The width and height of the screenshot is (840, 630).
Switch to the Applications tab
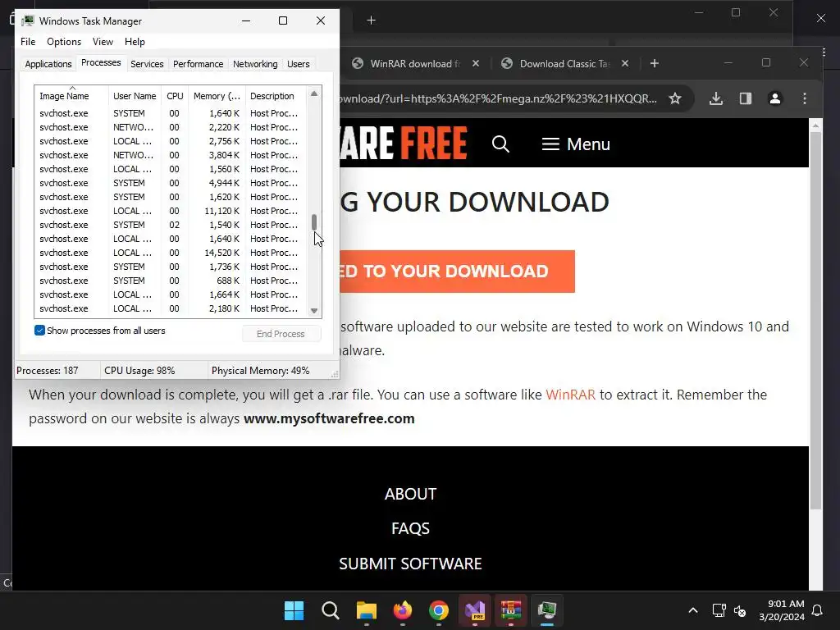48,64
